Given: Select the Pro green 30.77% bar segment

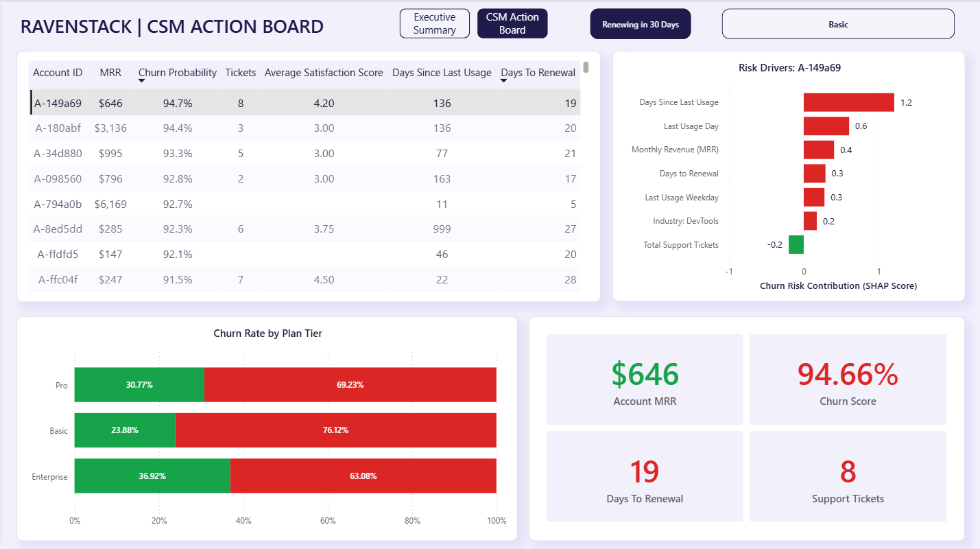Looking at the screenshot, I should [139, 385].
